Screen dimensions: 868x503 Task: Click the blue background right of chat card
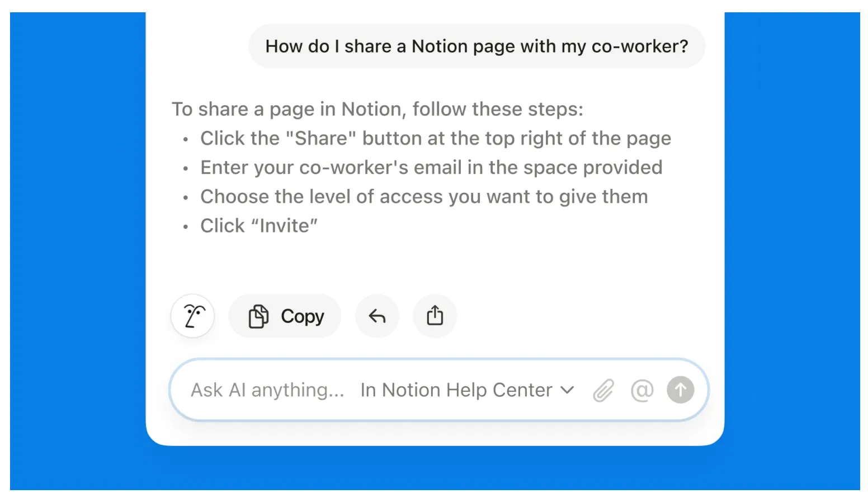click(792, 251)
